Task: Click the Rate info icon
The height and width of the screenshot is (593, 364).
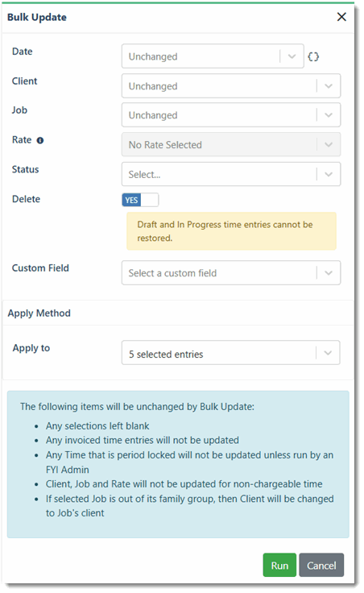Action: [40, 140]
